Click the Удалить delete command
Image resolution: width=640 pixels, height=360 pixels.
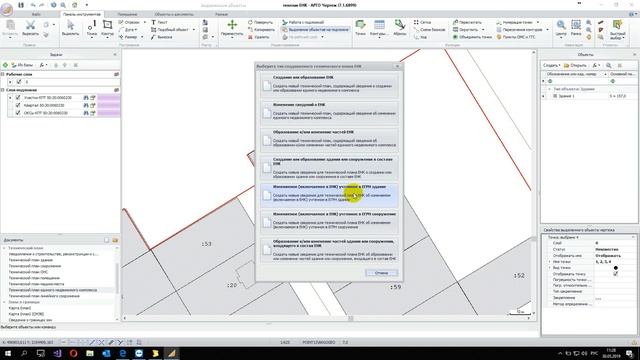pos(258,37)
